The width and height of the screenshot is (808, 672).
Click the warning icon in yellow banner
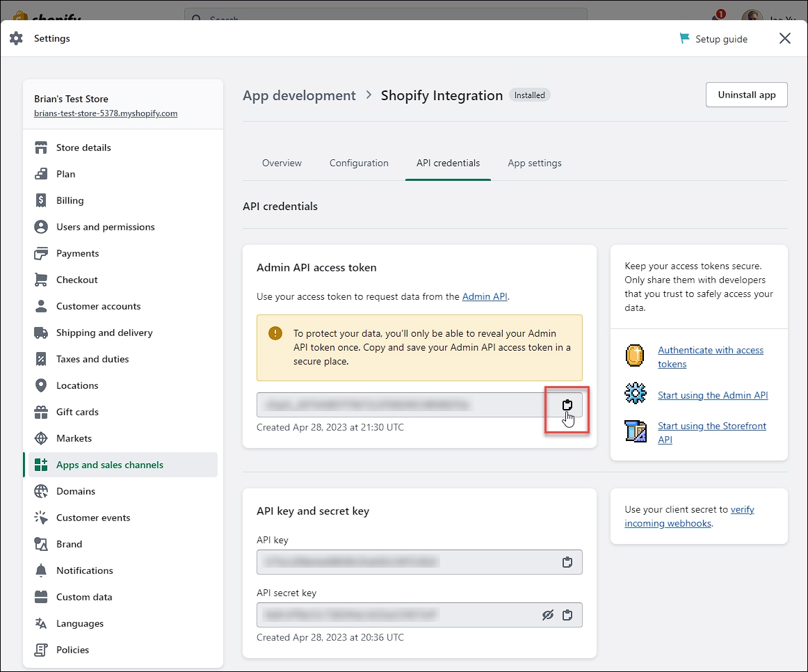[275, 333]
